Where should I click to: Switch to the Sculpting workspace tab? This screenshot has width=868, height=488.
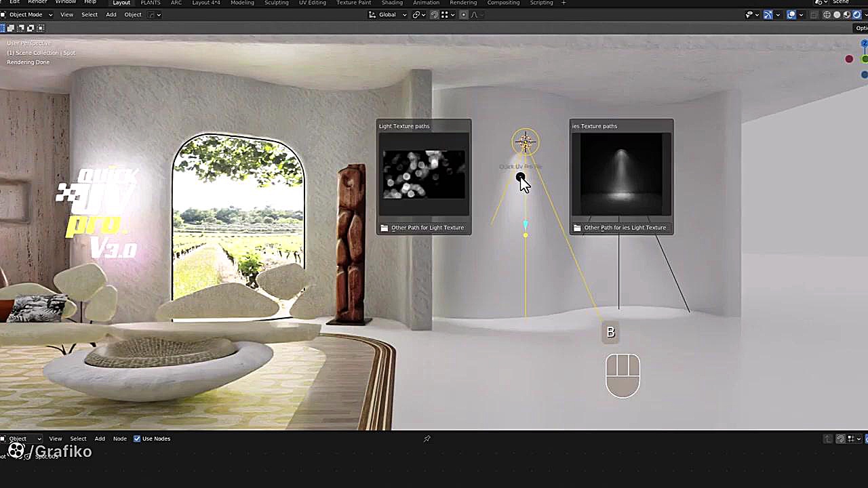[x=275, y=3]
